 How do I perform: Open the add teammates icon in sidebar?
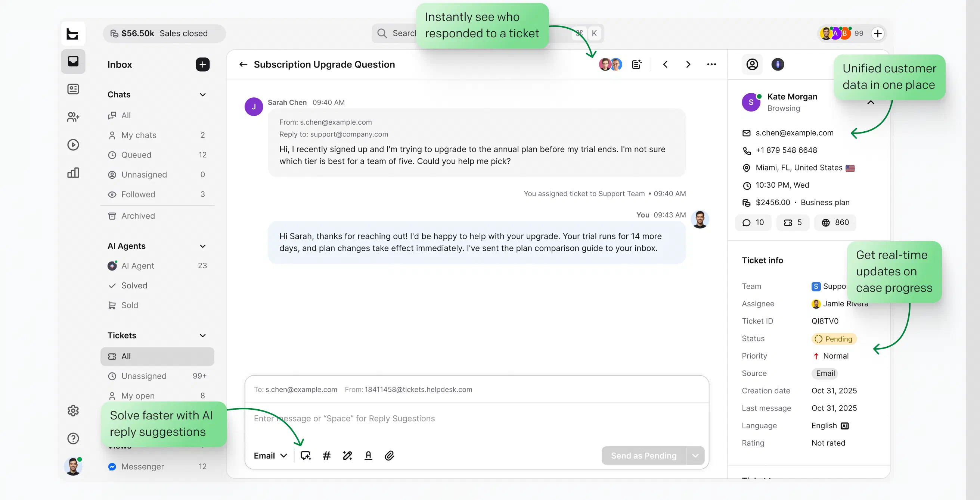(x=73, y=117)
